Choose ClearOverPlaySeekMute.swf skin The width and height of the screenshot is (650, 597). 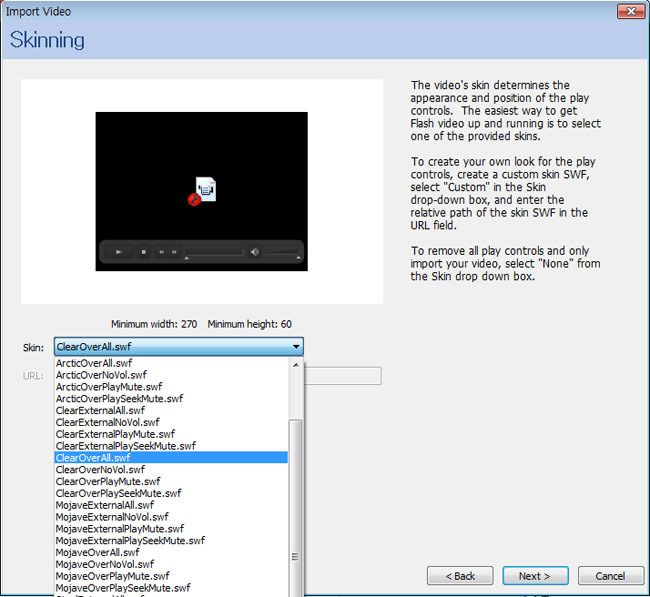(171, 493)
